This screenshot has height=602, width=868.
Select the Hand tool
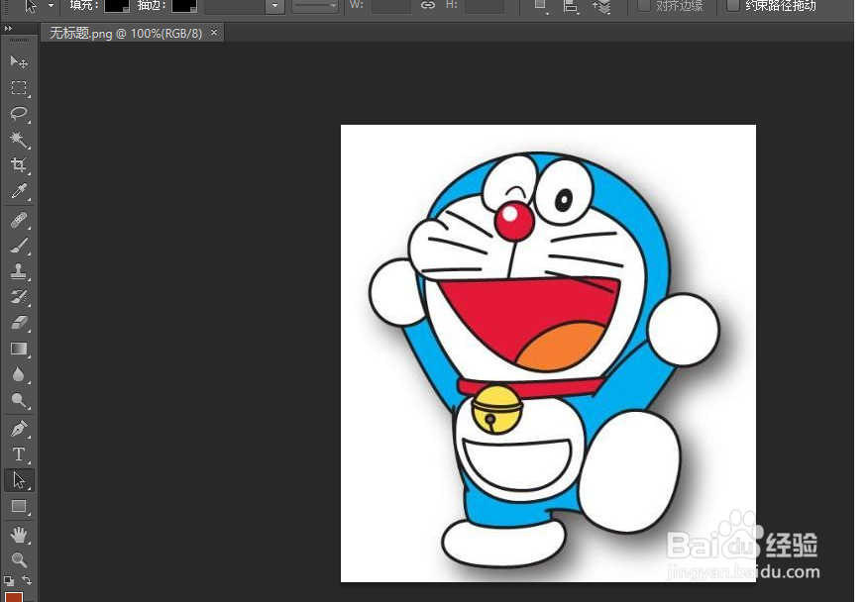(19, 535)
